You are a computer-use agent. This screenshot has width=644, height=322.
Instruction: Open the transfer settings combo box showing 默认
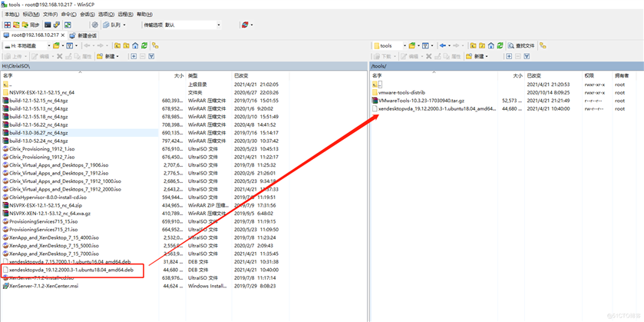(193, 25)
